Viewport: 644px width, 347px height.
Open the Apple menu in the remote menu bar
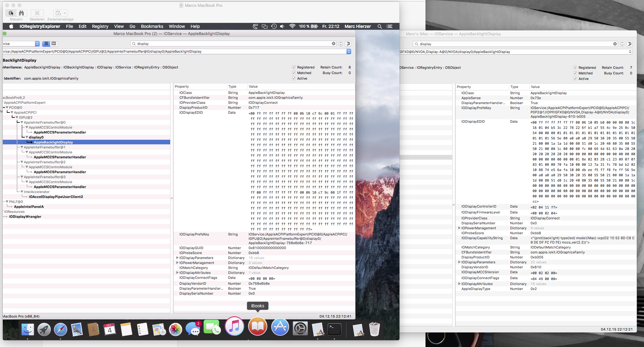click(x=11, y=26)
